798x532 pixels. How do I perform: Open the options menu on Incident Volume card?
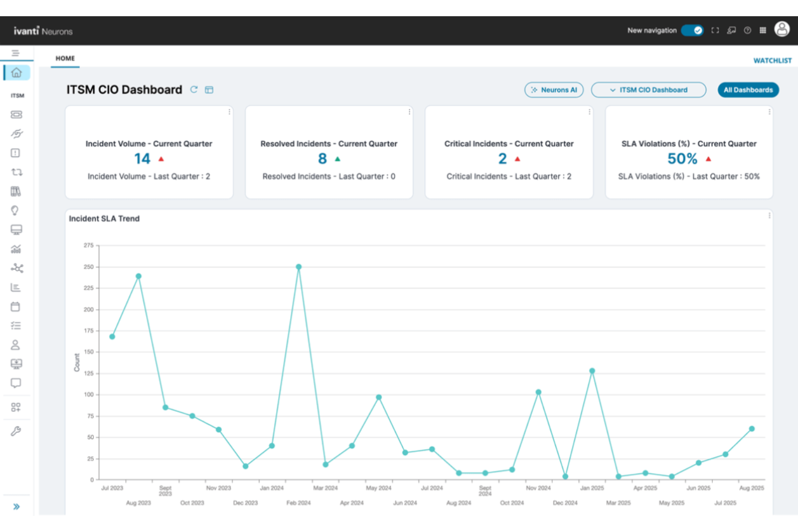230,112
